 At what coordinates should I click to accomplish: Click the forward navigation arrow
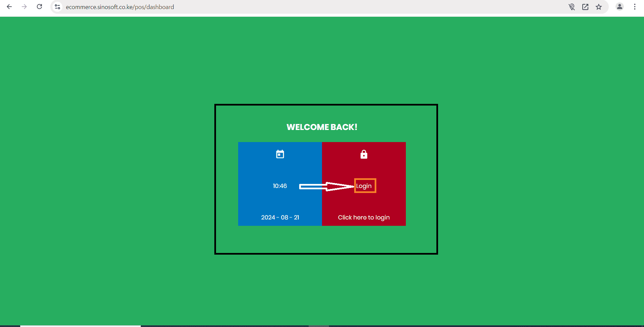coord(24,7)
